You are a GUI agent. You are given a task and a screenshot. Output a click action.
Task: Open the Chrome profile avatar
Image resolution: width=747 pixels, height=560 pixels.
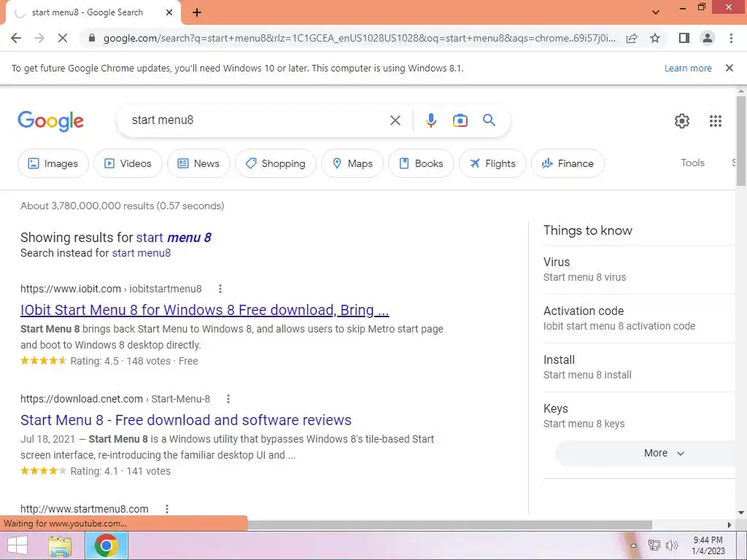click(x=708, y=38)
